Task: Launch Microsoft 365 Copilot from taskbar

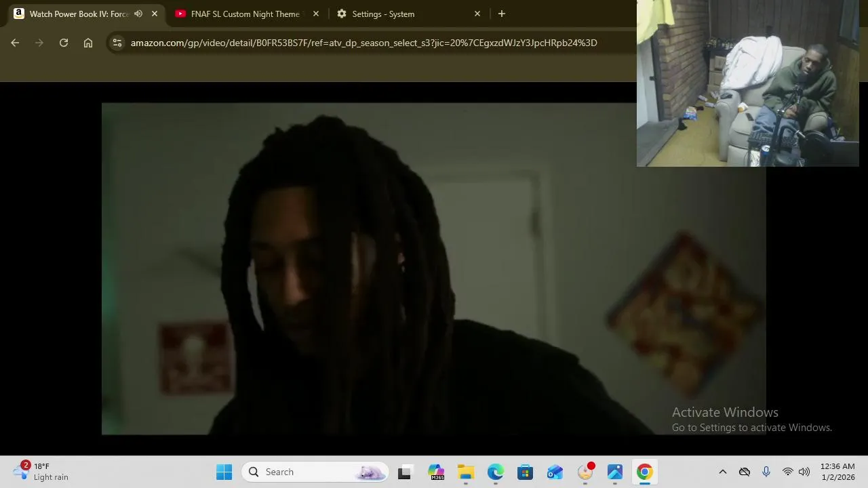Action: pos(436,472)
